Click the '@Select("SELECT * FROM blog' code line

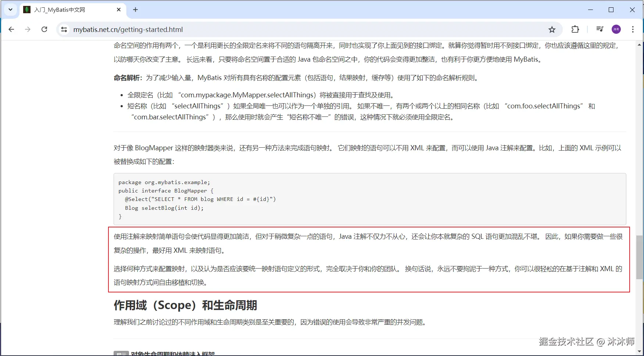(200, 199)
